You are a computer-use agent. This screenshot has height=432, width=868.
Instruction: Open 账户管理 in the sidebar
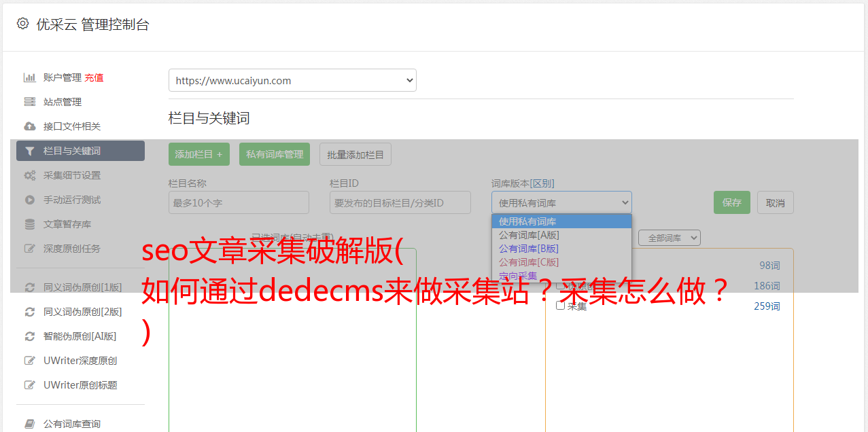coord(63,77)
